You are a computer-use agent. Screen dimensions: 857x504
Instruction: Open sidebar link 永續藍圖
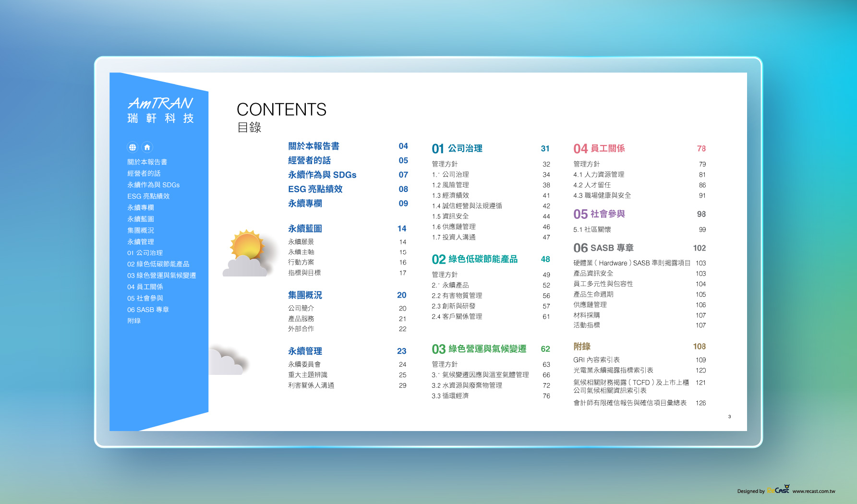pyautogui.click(x=141, y=219)
